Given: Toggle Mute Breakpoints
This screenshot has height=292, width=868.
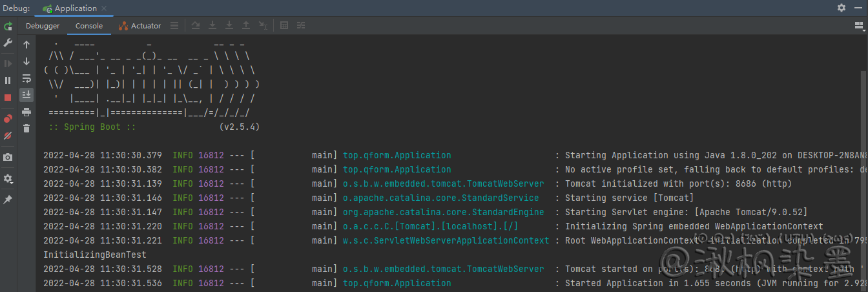Looking at the screenshot, I should (8, 136).
